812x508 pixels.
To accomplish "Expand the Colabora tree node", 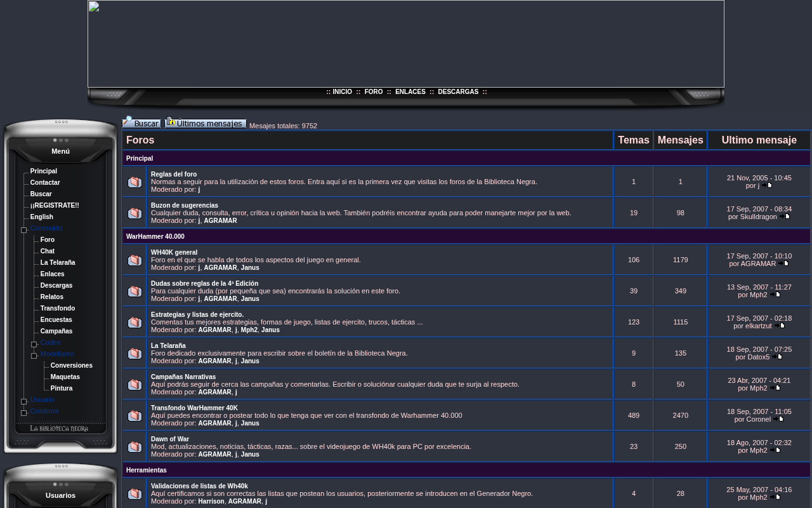I will click(x=24, y=413).
